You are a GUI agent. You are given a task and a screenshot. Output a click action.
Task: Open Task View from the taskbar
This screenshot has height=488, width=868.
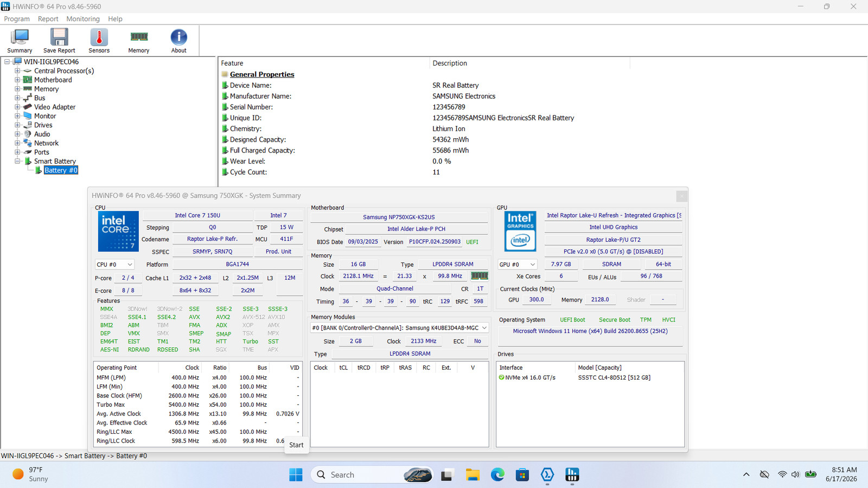coord(446,475)
